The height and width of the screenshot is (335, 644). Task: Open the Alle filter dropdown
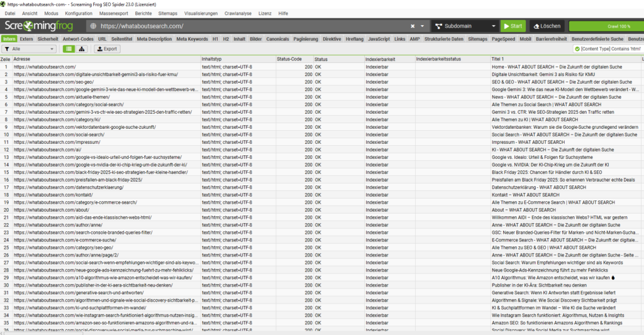pyautogui.click(x=29, y=49)
